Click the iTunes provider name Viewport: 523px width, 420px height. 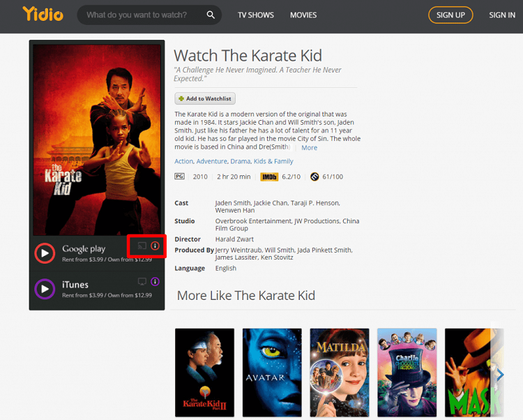tap(75, 285)
